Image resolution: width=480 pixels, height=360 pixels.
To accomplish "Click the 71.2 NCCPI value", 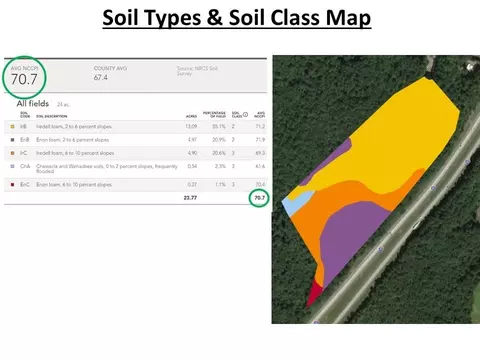I will click(260, 127).
